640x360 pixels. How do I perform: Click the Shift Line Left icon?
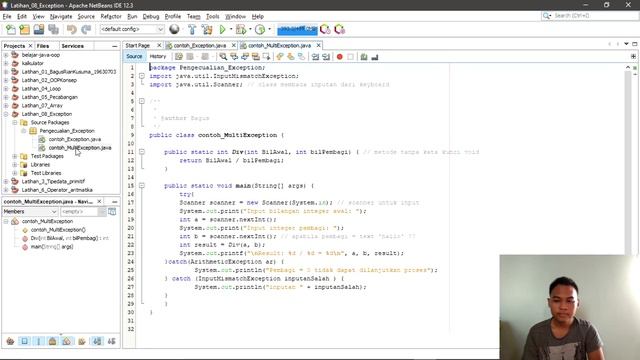(x=315, y=57)
